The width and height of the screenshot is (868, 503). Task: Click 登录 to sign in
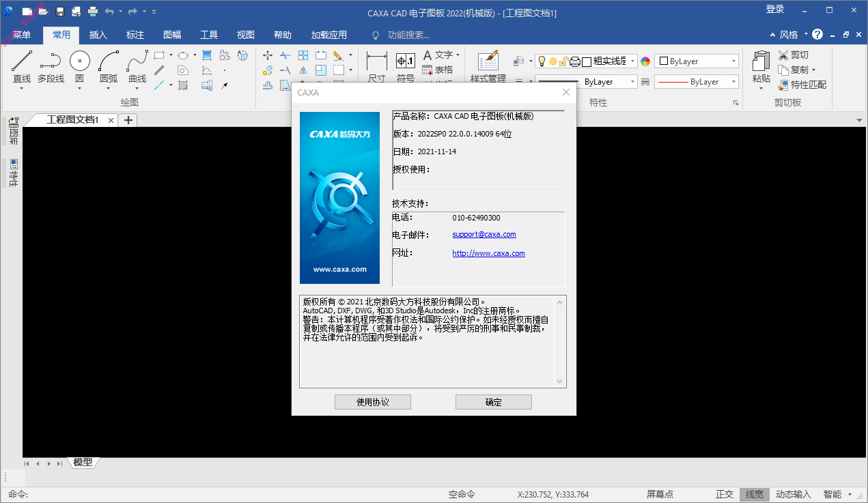tap(775, 9)
